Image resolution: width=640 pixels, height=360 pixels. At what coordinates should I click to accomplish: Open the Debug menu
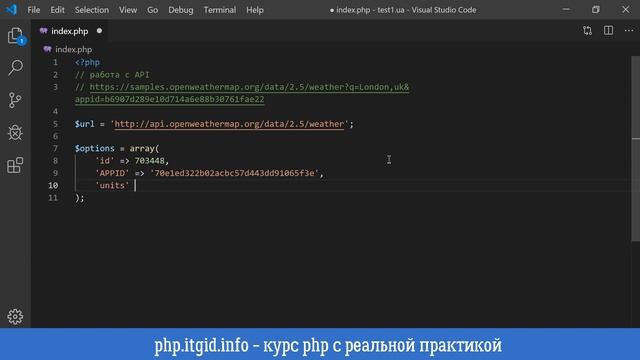click(181, 10)
